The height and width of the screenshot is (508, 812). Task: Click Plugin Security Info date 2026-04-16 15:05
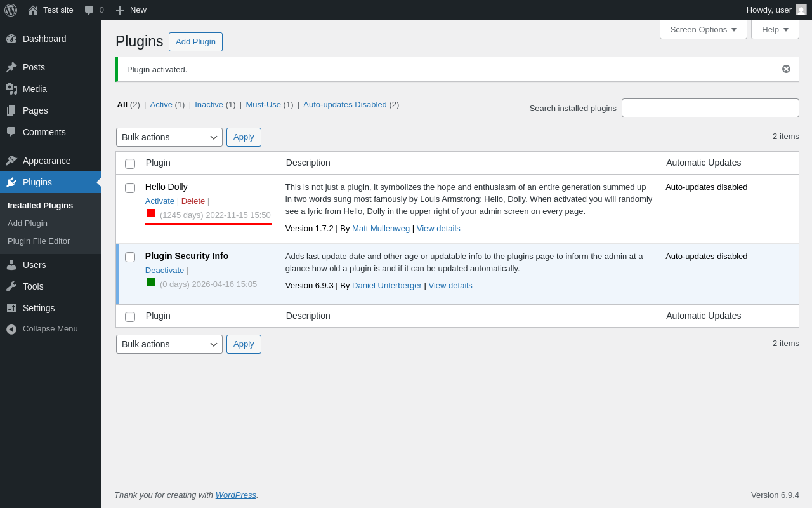[225, 284]
